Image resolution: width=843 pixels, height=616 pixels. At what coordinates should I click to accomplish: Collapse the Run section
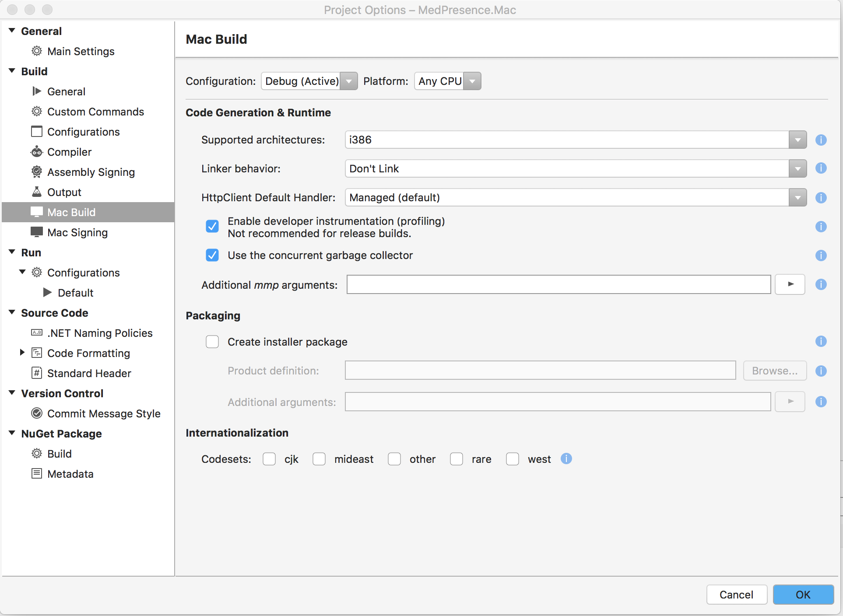(x=12, y=252)
